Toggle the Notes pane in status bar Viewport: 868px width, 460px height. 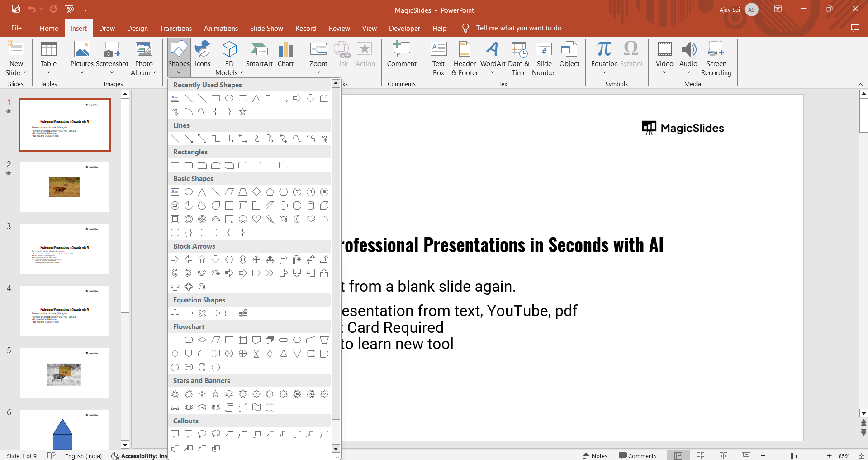coord(595,455)
